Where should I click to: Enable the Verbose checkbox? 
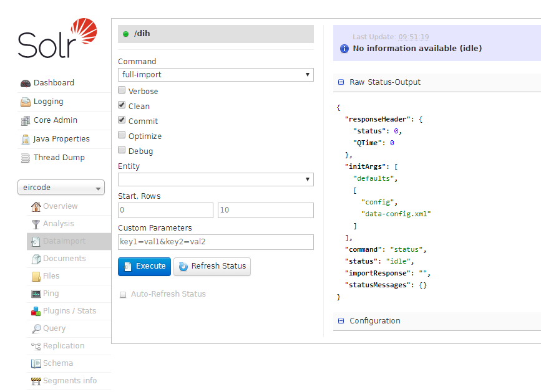pyautogui.click(x=122, y=90)
